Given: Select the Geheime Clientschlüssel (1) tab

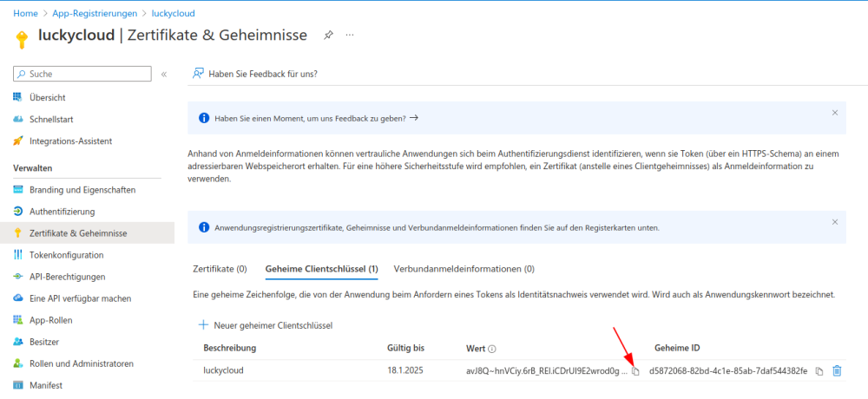Looking at the screenshot, I should [322, 269].
